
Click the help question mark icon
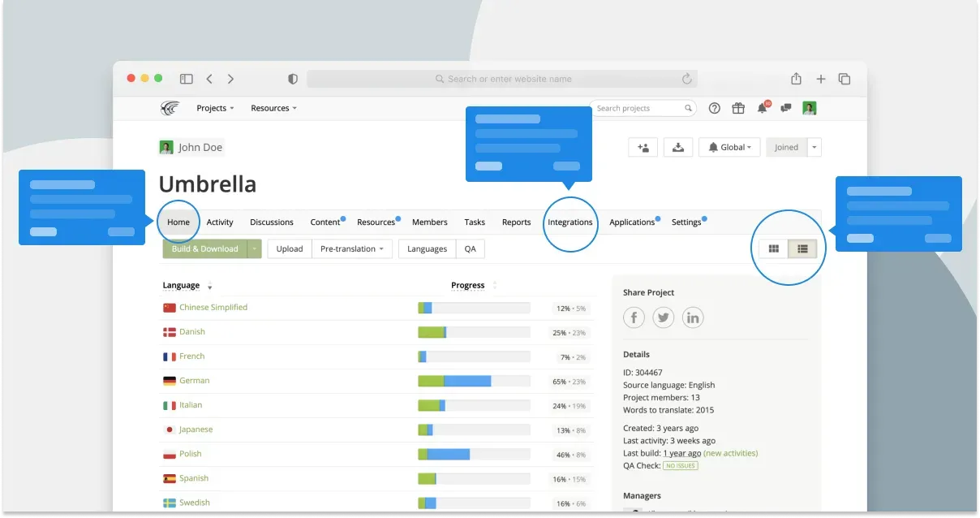(x=714, y=108)
